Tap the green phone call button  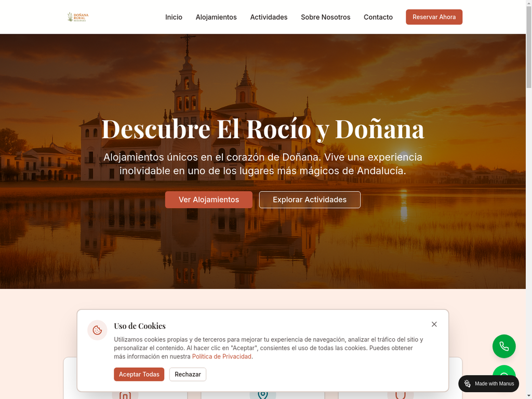pyautogui.click(x=504, y=347)
